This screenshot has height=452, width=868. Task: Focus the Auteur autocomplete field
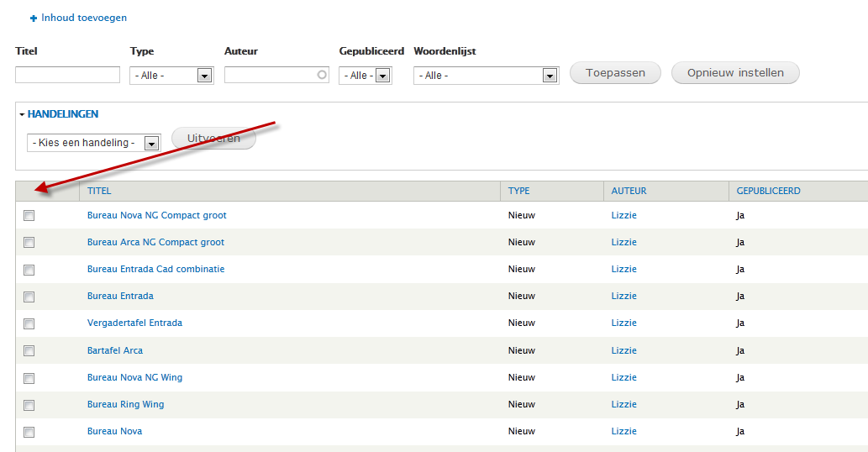coord(276,75)
